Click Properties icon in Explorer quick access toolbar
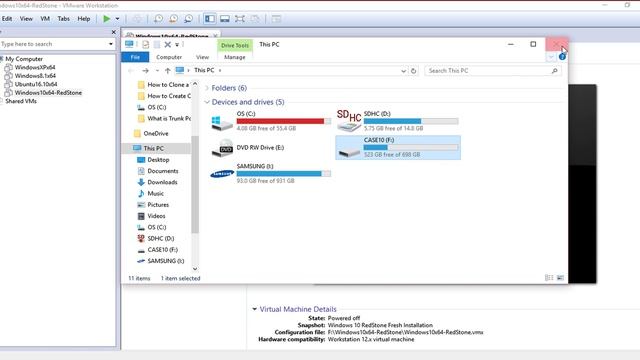Viewport: 640px width, 360px height. (146, 44)
